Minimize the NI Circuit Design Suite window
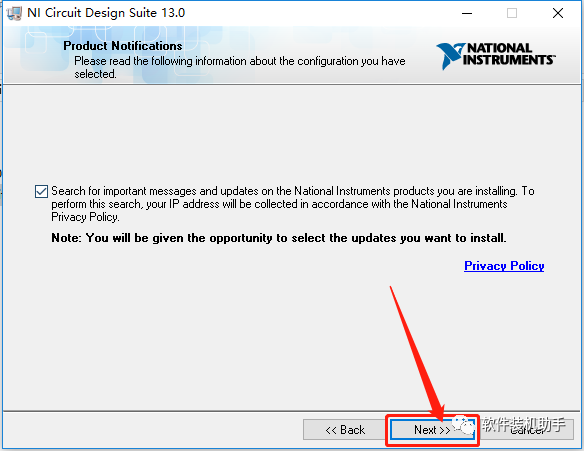This screenshot has width=584, height=451. coord(467,13)
